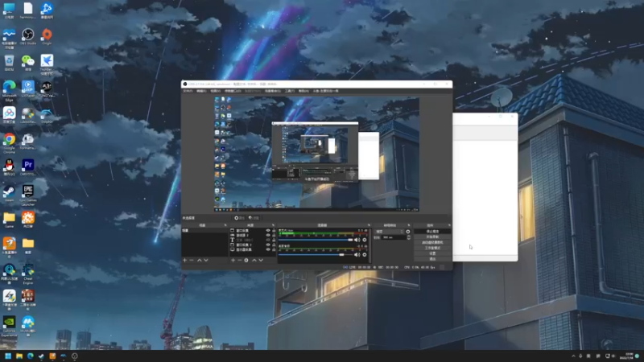
Task: Open the Edit menu in OBS menu bar
Action: tap(201, 91)
